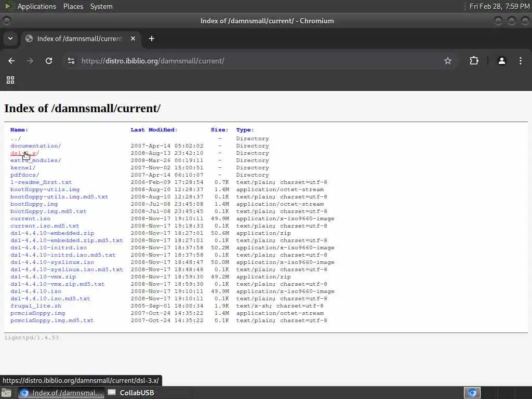532x399 pixels.
Task: Open dsl-4.4.10-initrd.iso.md5.txt
Action: (x=63, y=255)
